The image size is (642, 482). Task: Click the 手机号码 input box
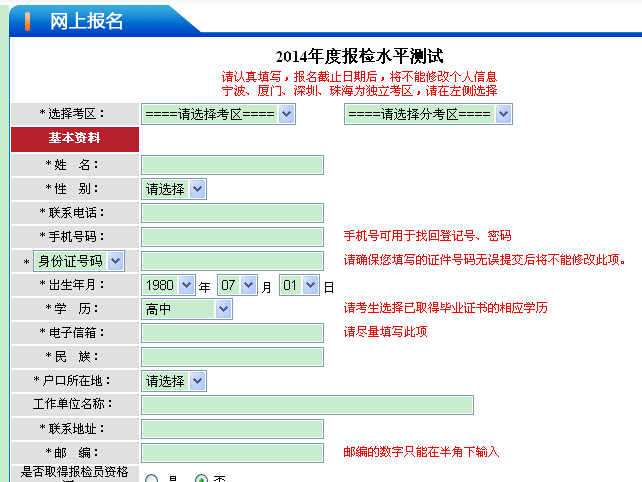point(232,237)
